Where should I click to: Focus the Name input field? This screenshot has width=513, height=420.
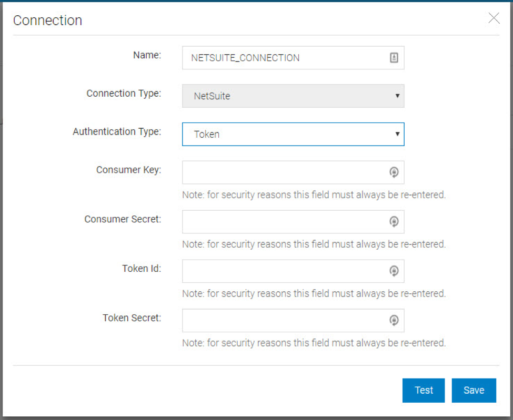coord(293,57)
